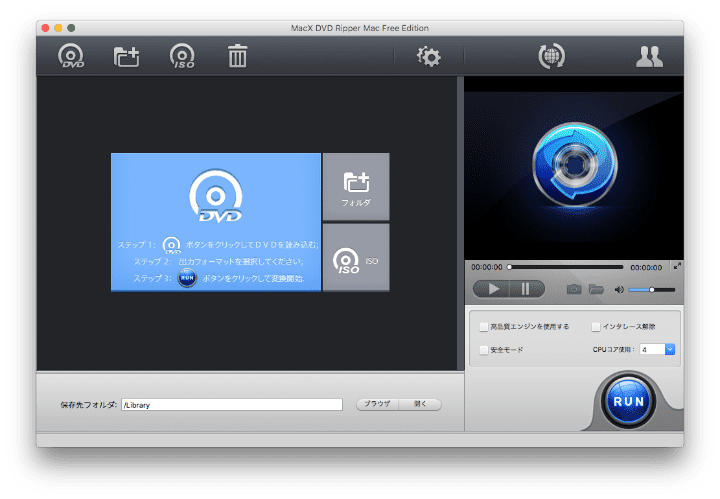This screenshot has width=720, height=499.
Task: Click the 開く open button
Action: click(x=420, y=404)
